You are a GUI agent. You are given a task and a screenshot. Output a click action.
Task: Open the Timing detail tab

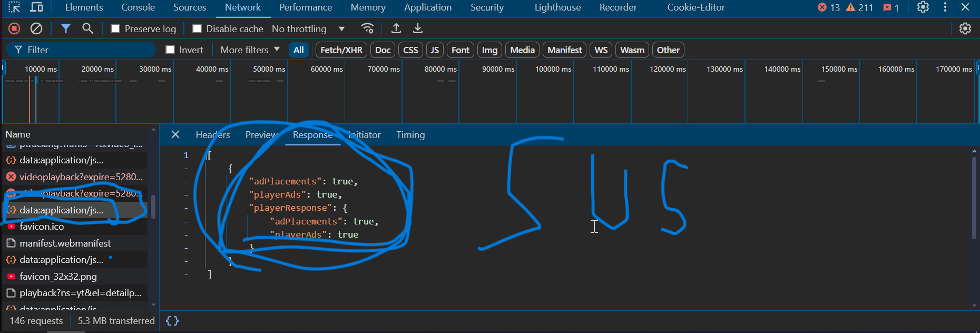(410, 135)
